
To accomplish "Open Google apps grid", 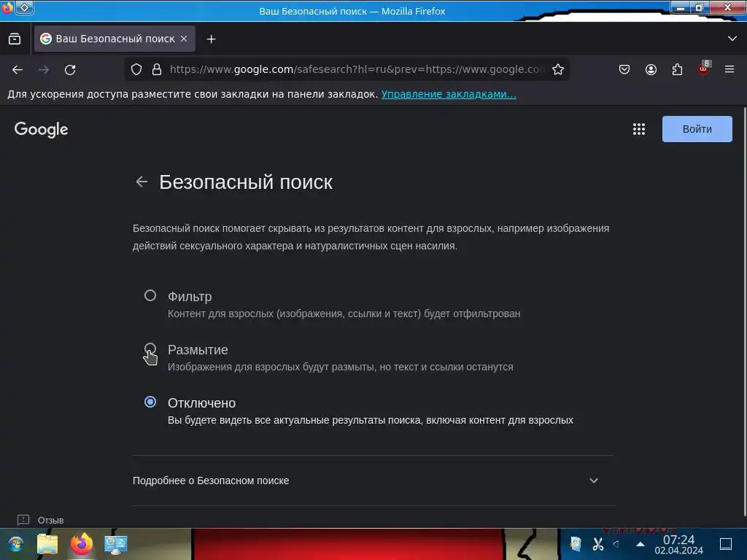I will coord(639,129).
